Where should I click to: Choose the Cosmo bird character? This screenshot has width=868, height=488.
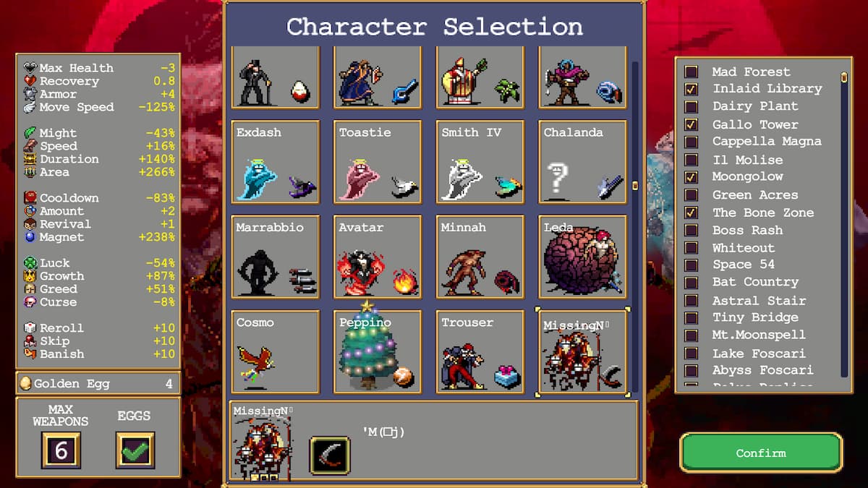pyautogui.click(x=275, y=352)
